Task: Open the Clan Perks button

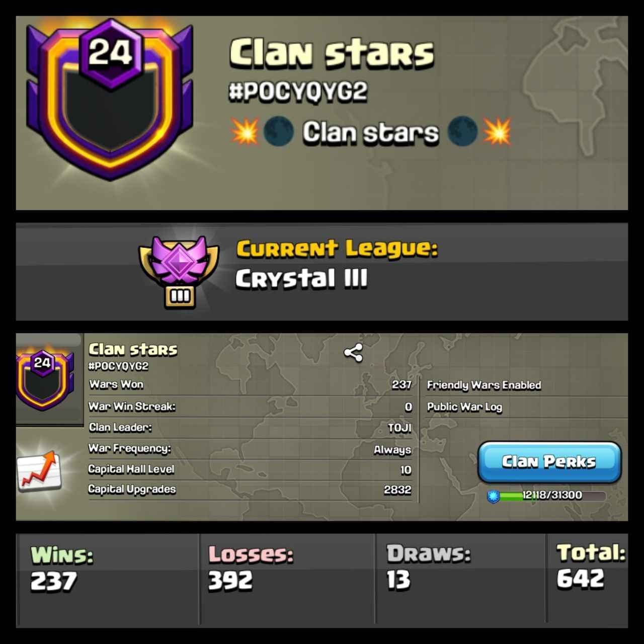Action: (x=549, y=462)
